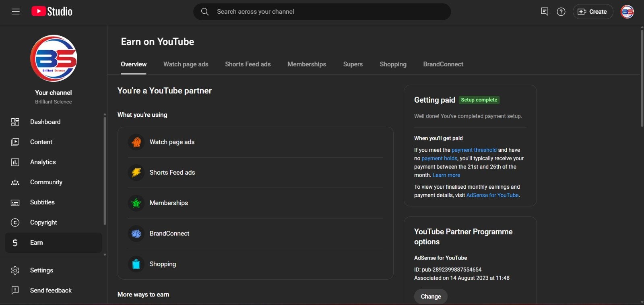
Task: Click the search magnifier icon
Action: [x=205, y=12]
